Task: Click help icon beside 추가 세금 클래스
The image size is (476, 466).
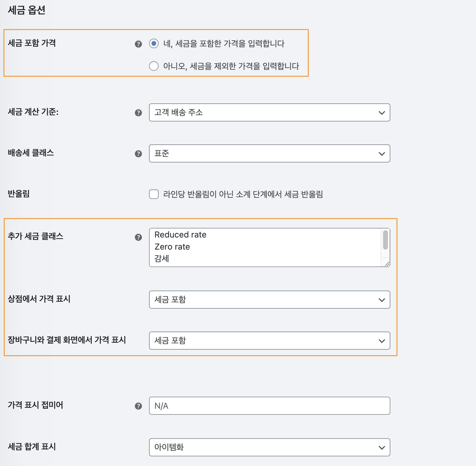Action: point(138,237)
